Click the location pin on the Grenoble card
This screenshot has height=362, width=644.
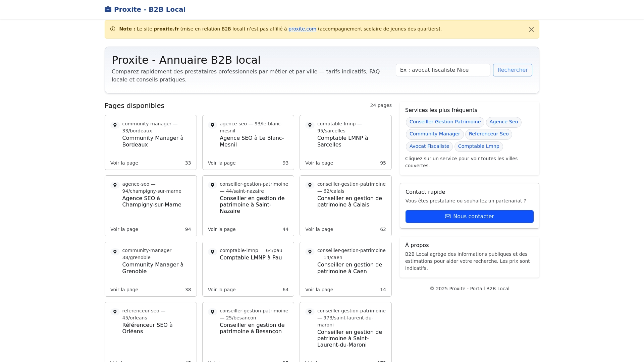pyautogui.click(x=115, y=252)
